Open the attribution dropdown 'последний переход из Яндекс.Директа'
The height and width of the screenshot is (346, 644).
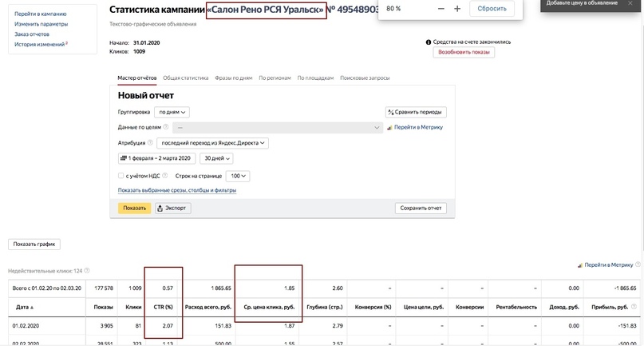coord(212,143)
